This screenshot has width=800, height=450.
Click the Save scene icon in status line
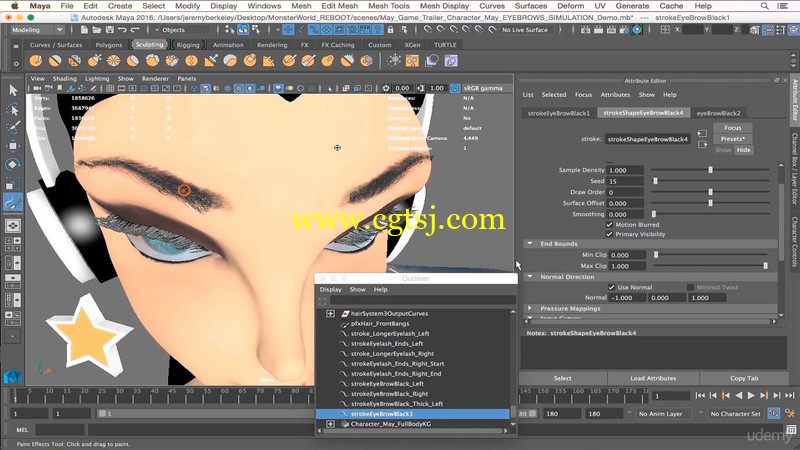[x=109, y=30]
